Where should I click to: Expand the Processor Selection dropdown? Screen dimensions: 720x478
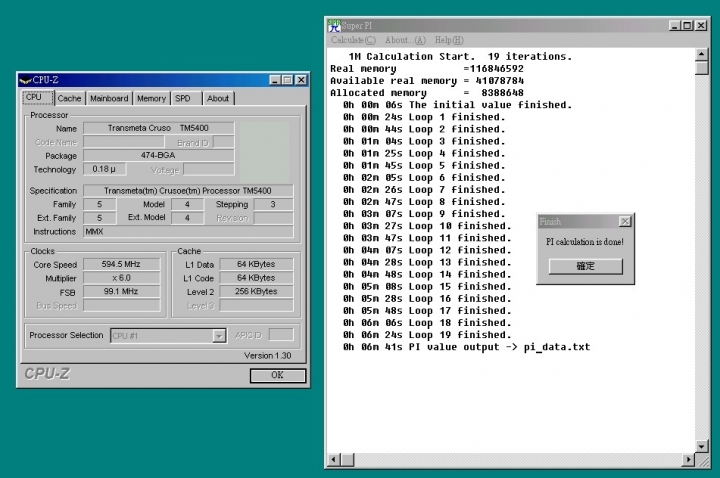click(x=219, y=336)
